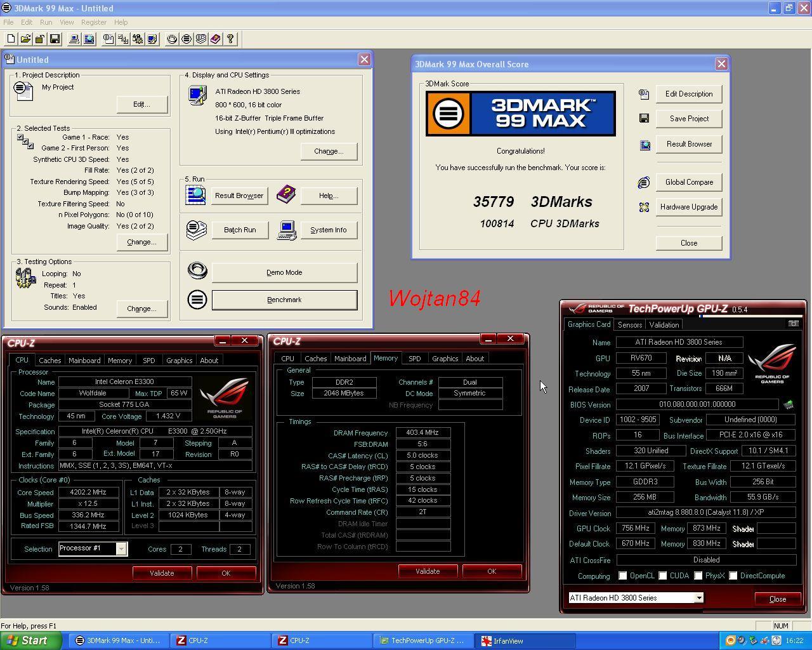Switch to IrfanView in the taskbar
This screenshot has width=812, height=650.
527,641
